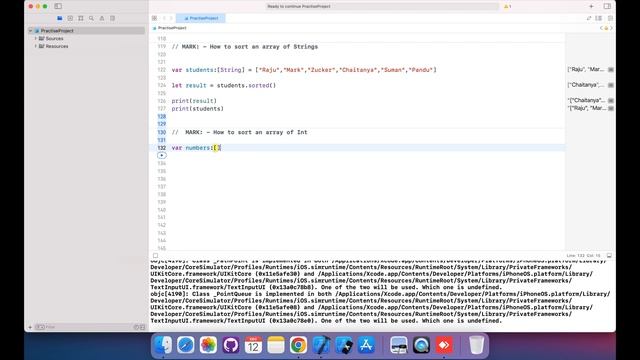The height and width of the screenshot is (360, 640).
Task: Open Google Chrome from the Dock
Action: point(298,345)
